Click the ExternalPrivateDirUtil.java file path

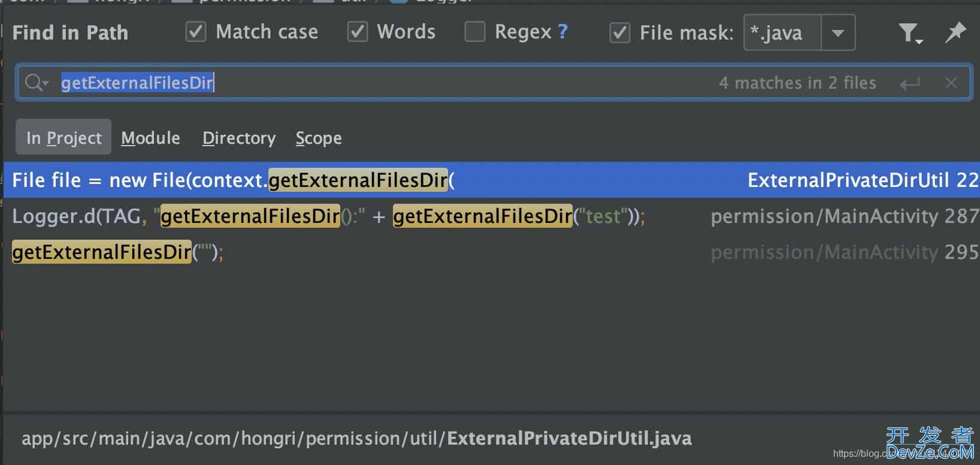[356, 438]
